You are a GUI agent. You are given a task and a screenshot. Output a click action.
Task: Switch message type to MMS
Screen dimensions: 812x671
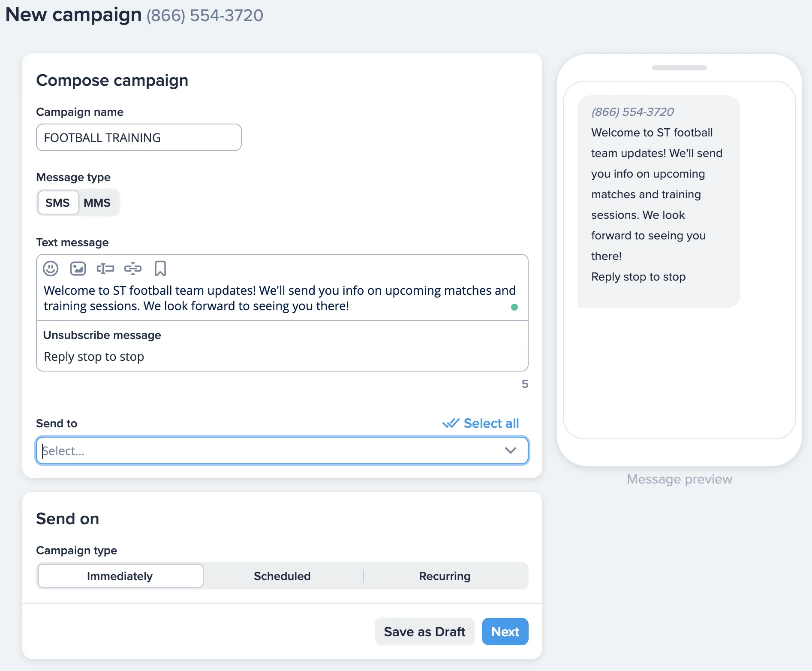coord(97,203)
